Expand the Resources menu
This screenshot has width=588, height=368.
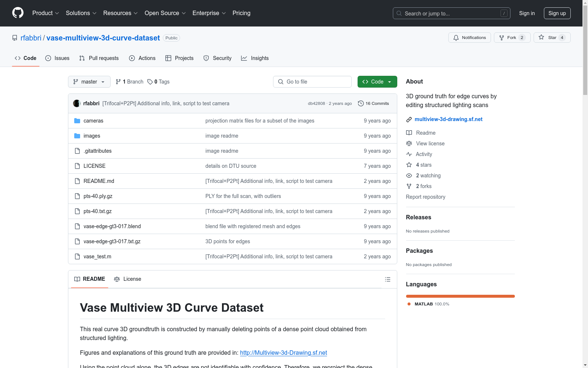(121, 13)
